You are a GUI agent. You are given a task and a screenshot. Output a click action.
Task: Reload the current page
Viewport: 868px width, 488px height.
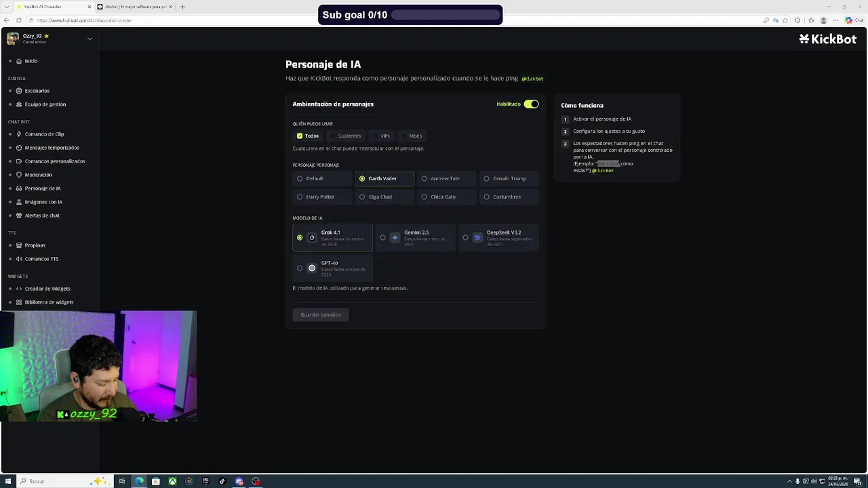(18, 20)
